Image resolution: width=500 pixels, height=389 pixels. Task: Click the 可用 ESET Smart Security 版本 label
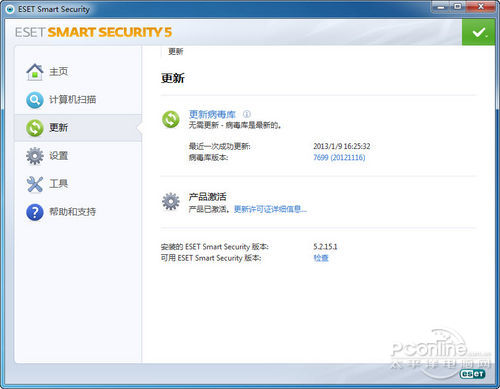point(211,258)
